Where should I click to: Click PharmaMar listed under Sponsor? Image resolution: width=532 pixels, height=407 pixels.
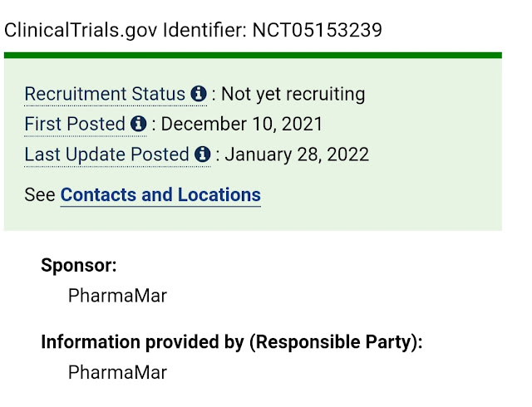[117, 296]
